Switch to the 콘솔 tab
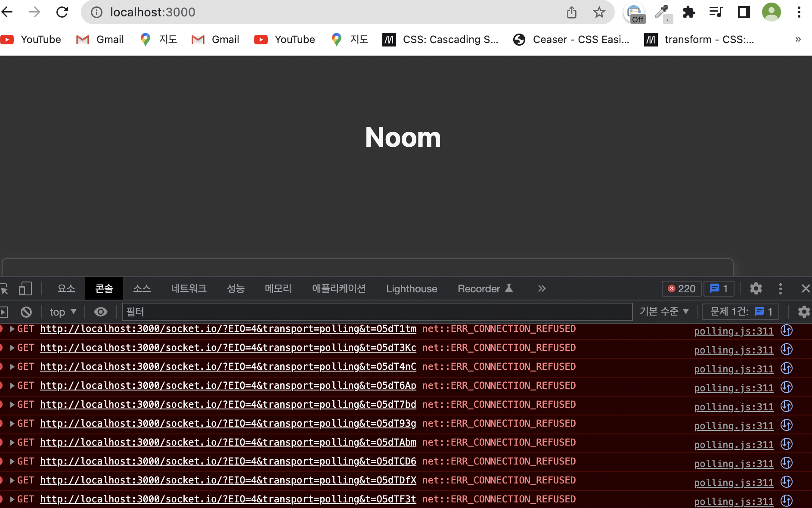The width and height of the screenshot is (812, 508). click(x=104, y=288)
